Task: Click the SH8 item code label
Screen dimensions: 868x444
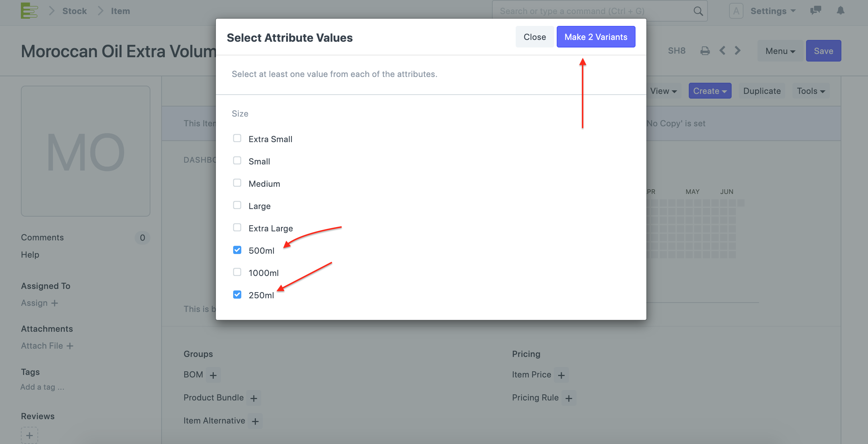Action: click(x=677, y=51)
